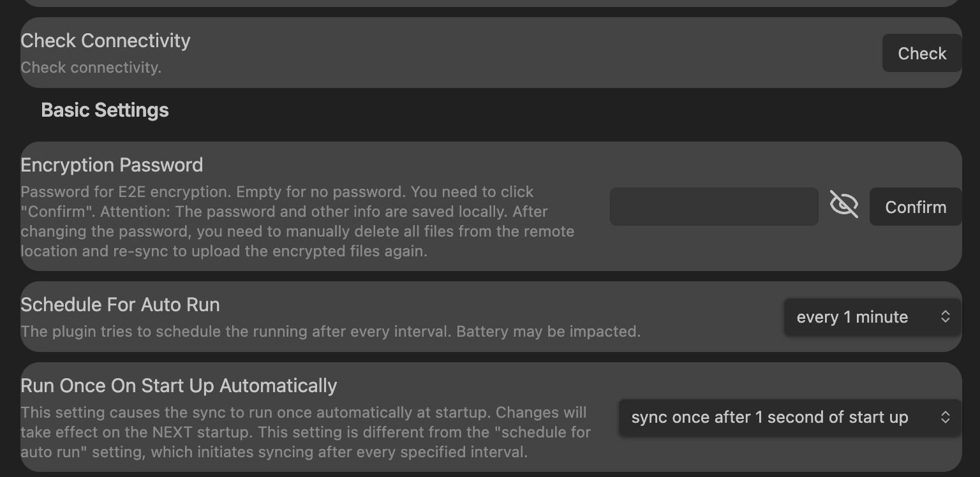Click the Run Once On Start Up Automatically heading

click(179, 385)
